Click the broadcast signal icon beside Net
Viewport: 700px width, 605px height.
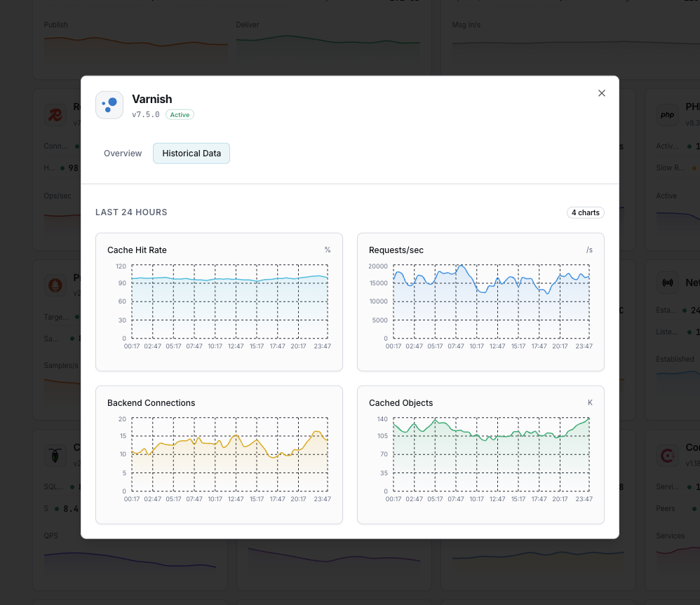click(x=668, y=283)
